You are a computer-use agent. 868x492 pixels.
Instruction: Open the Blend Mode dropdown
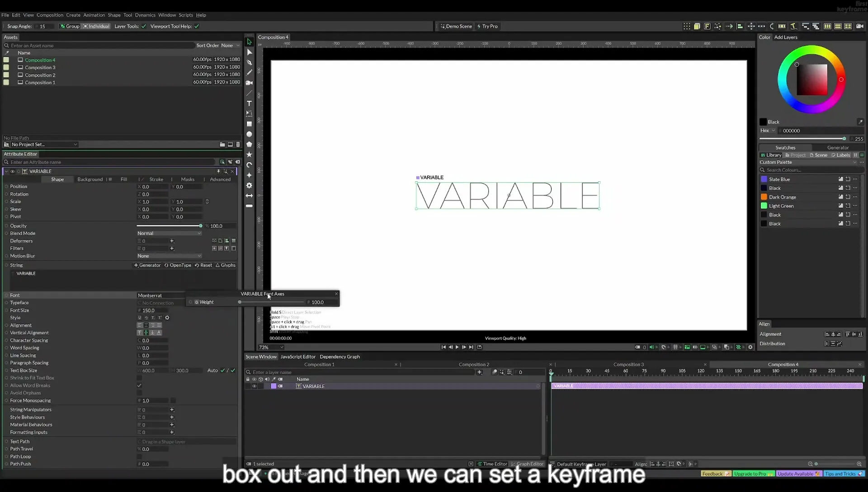tap(169, 233)
